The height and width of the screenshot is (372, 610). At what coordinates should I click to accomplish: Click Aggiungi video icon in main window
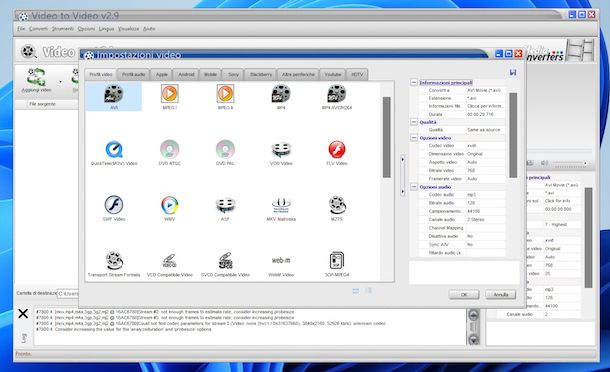[36, 77]
